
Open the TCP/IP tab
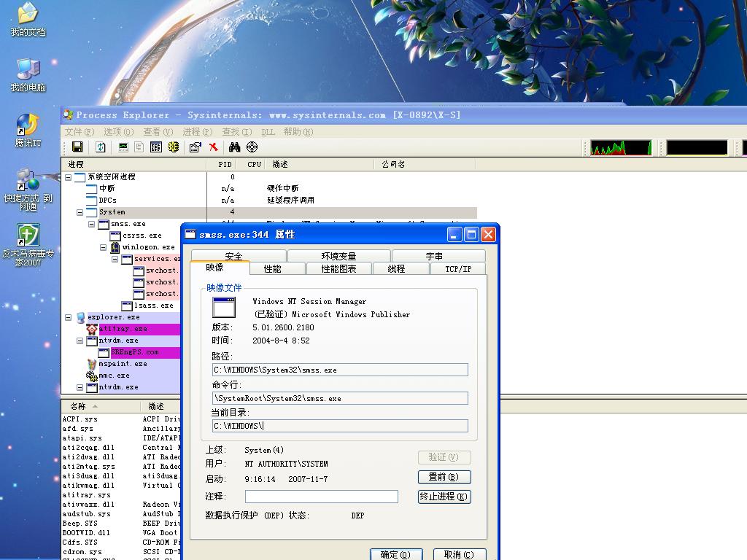[x=457, y=269]
